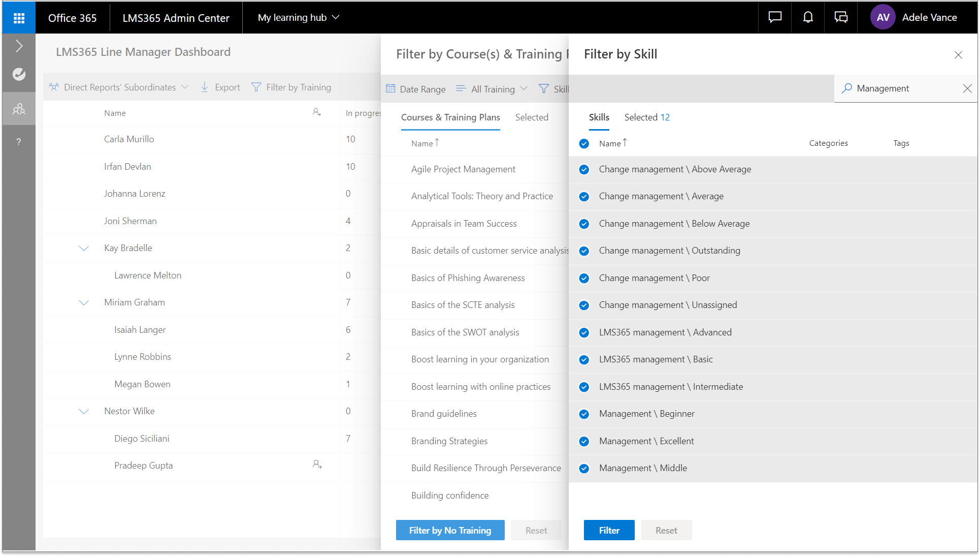980x556 pixels.
Task: Click in the Management search field
Action: (x=904, y=88)
